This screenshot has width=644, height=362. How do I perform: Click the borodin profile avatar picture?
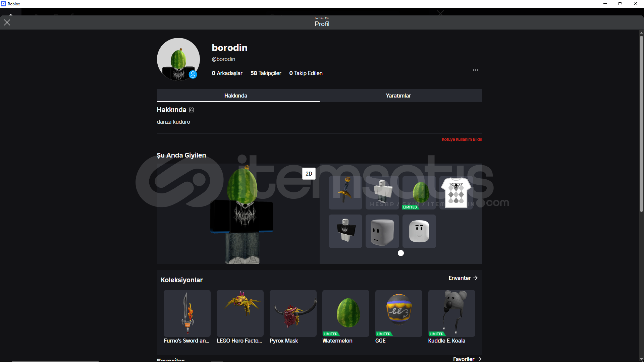pyautogui.click(x=178, y=59)
